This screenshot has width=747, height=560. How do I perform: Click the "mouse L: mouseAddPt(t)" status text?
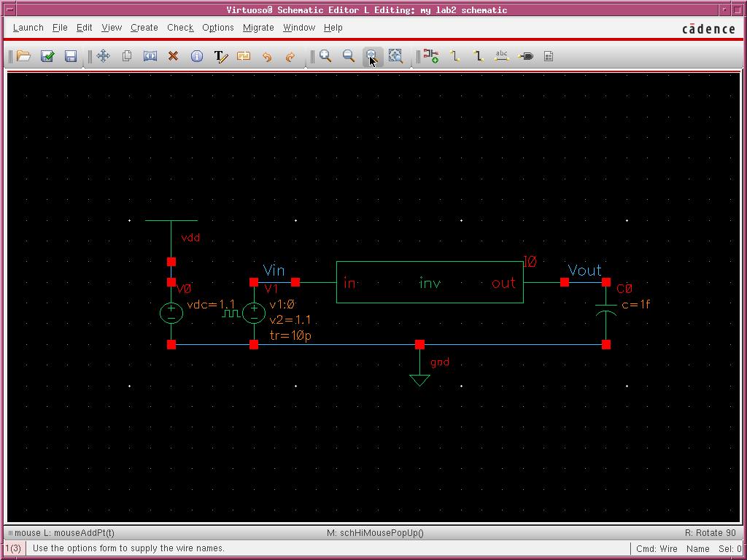pos(65,533)
